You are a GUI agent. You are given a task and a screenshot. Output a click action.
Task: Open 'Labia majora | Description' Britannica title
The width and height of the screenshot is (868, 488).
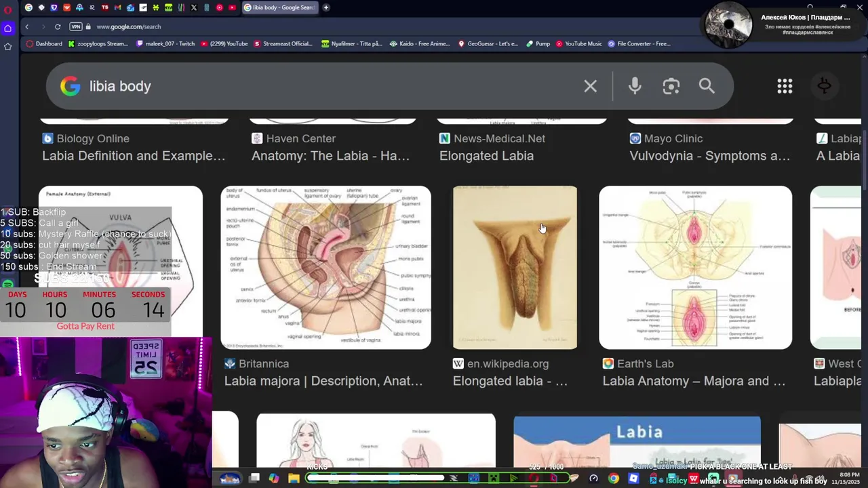(x=323, y=381)
